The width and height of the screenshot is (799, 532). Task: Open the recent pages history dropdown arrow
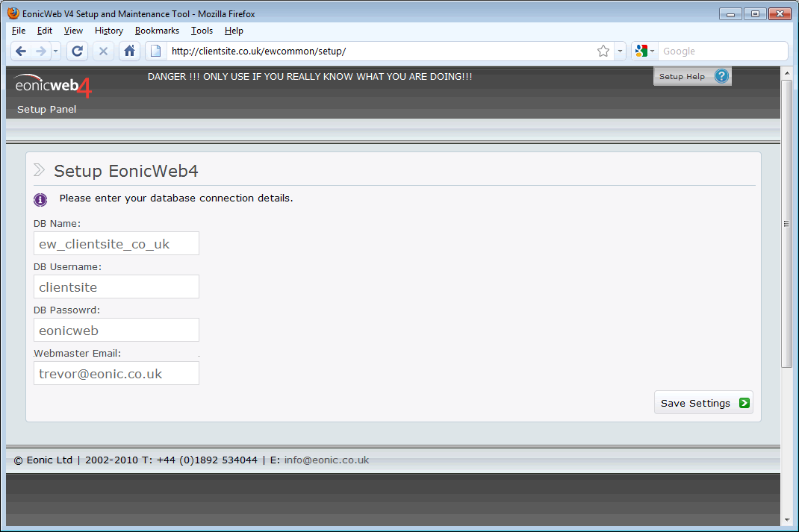55,51
